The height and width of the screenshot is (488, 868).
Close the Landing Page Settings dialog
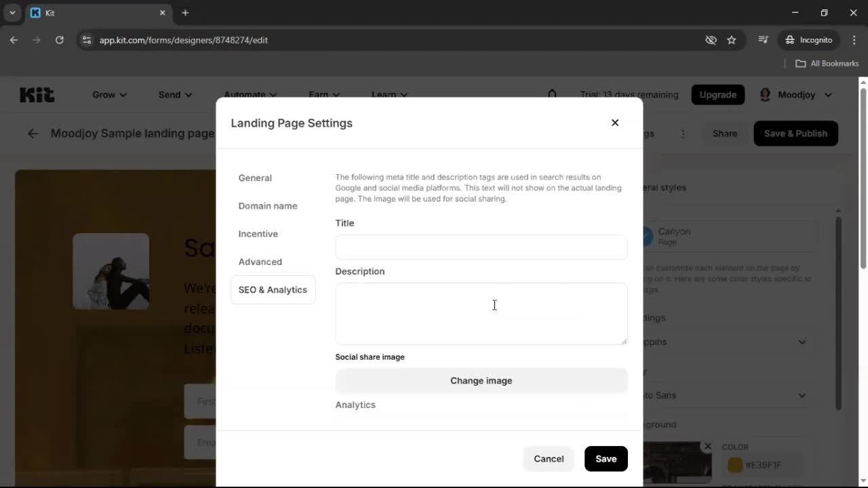(x=614, y=123)
